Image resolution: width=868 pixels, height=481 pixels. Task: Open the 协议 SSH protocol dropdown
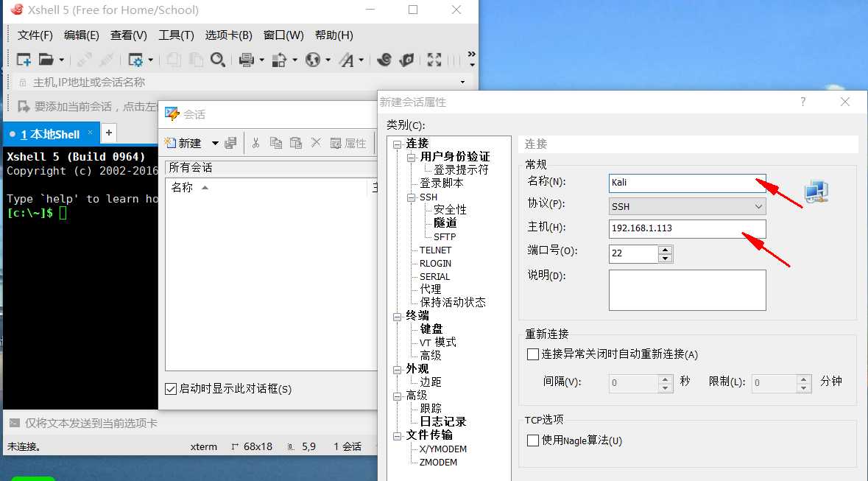point(758,207)
